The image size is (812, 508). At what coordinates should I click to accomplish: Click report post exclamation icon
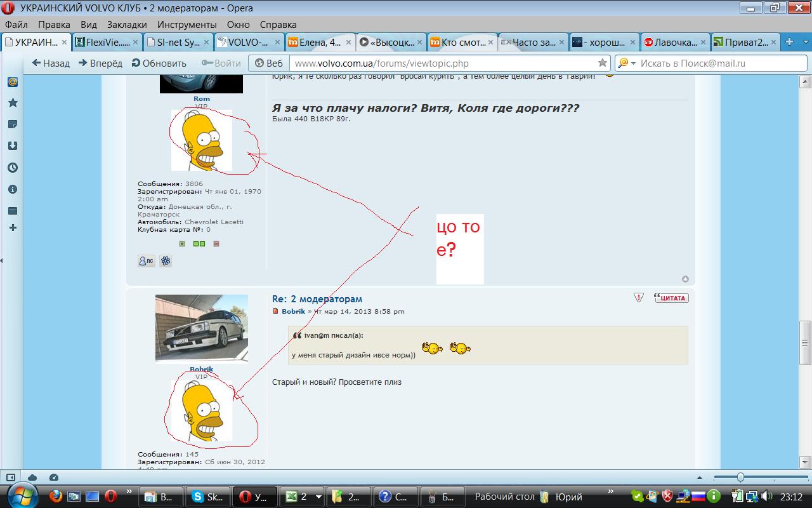(x=639, y=298)
